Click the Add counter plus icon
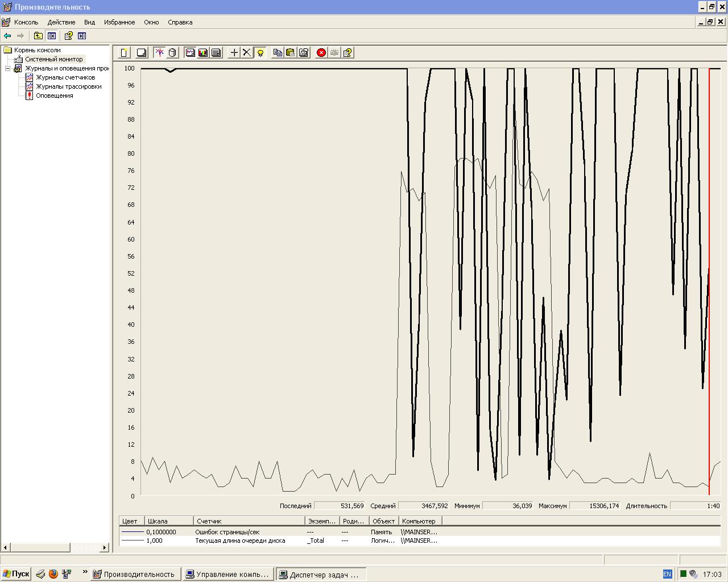This screenshot has height=582, width=728. point(234,53)
